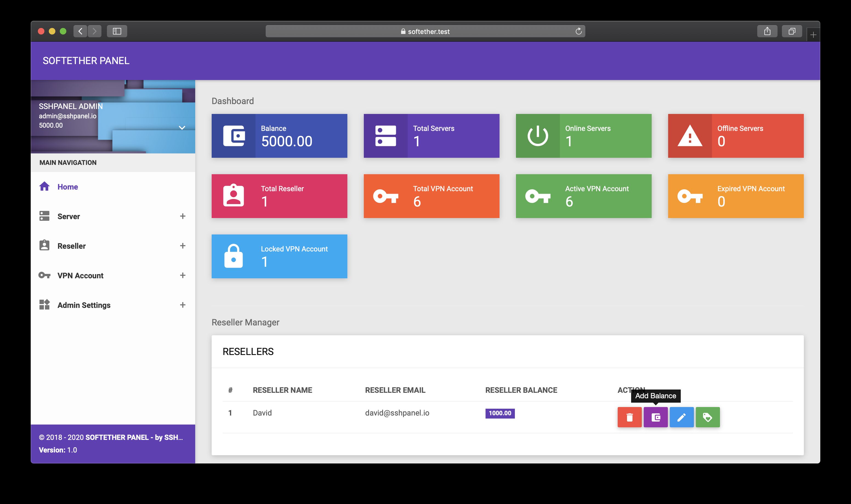
Task: Click the Home house icon in navigation
Action: [x=44, y=187]
